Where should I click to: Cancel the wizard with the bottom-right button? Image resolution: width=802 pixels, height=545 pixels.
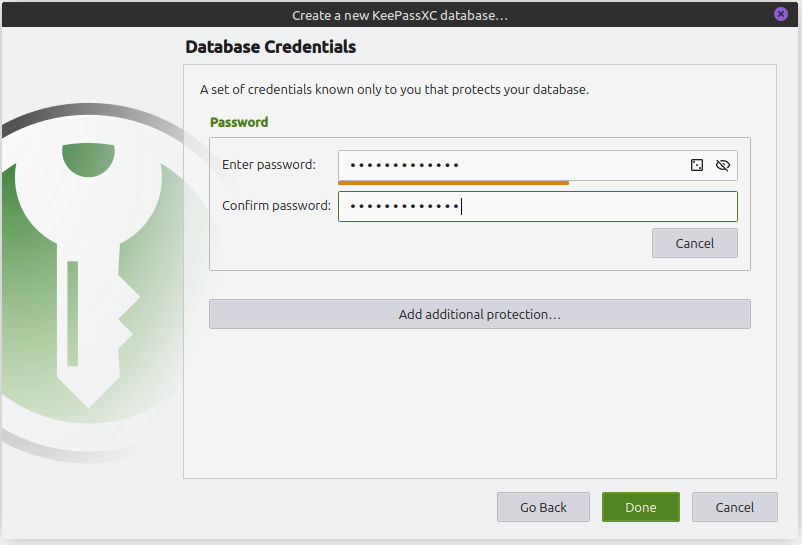pyautogui.click(x=734, y=507)
